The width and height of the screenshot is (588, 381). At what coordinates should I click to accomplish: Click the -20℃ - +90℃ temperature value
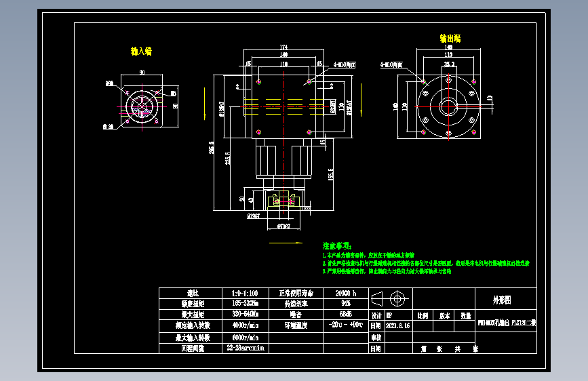[x=346, y=325]
